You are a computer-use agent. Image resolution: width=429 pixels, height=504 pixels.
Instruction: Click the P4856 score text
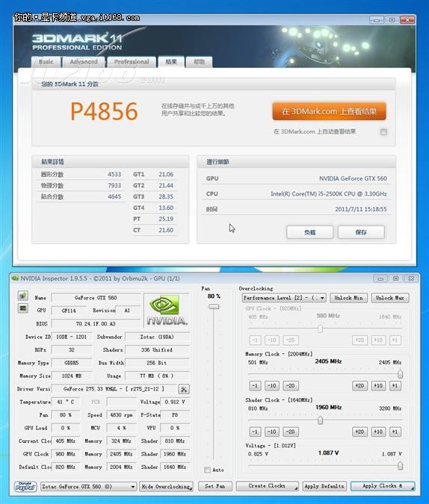pyautogui.click(x=104, y=111)
